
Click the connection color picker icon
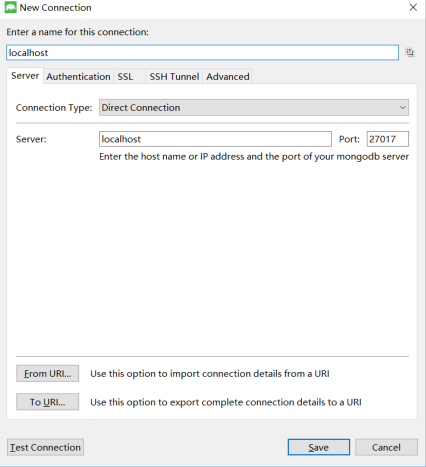coord(410,53)
